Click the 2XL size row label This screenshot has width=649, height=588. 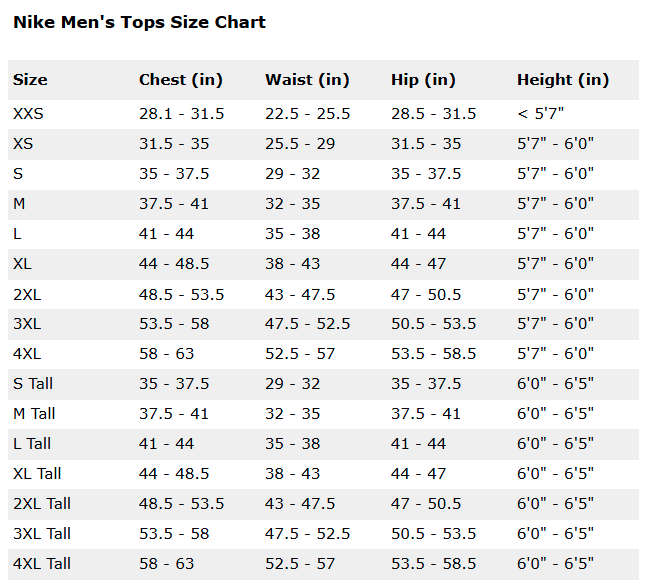[x=27, y=295]
